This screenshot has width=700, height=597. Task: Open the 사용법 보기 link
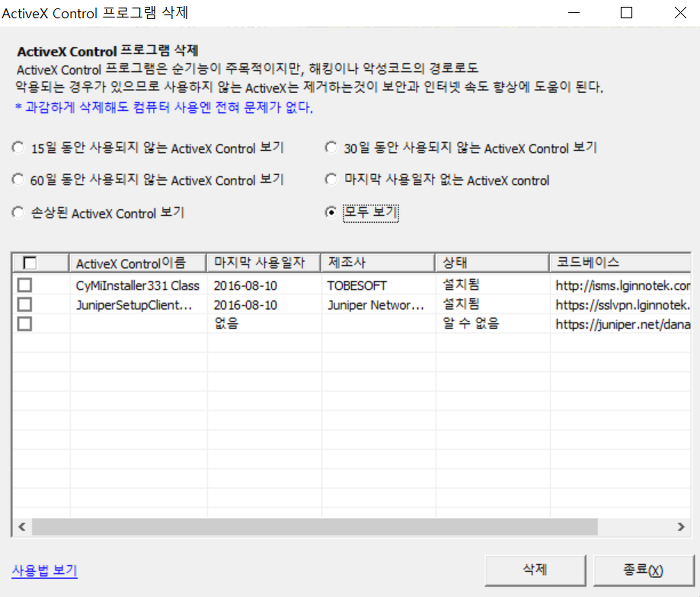point(45,570)
